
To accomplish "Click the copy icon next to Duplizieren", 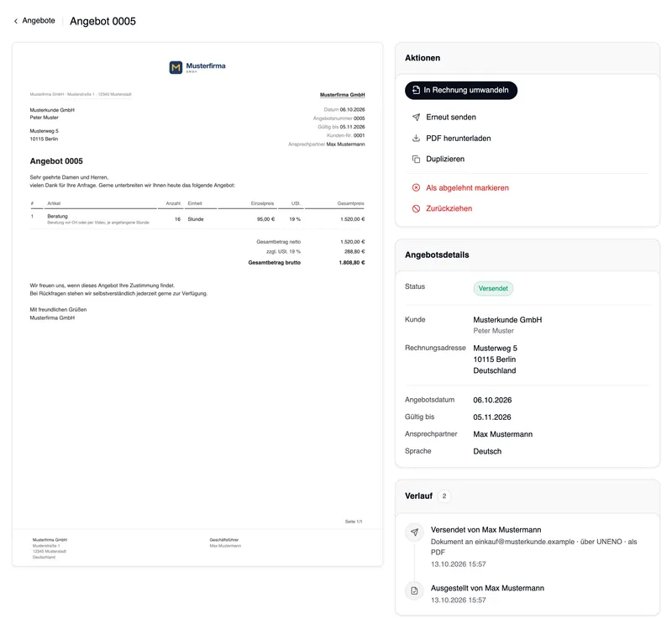I will [x=416, y=159].
